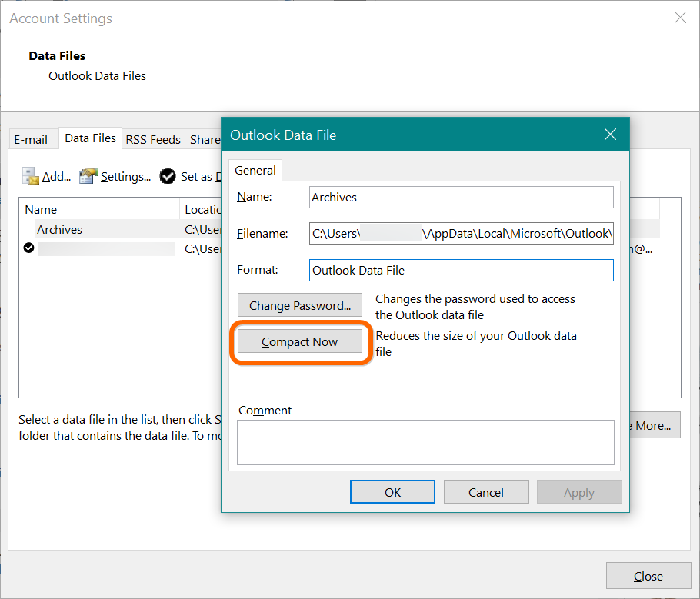The width and height of the screenshot is (700, 599).
Task: Click the Compact Now button
Action: point(298,341)
